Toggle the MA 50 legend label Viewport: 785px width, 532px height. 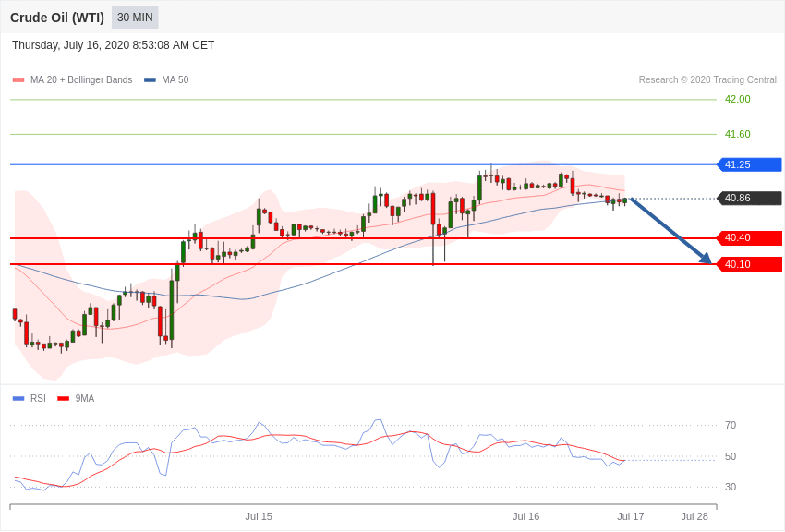click(x=175, y=80)
